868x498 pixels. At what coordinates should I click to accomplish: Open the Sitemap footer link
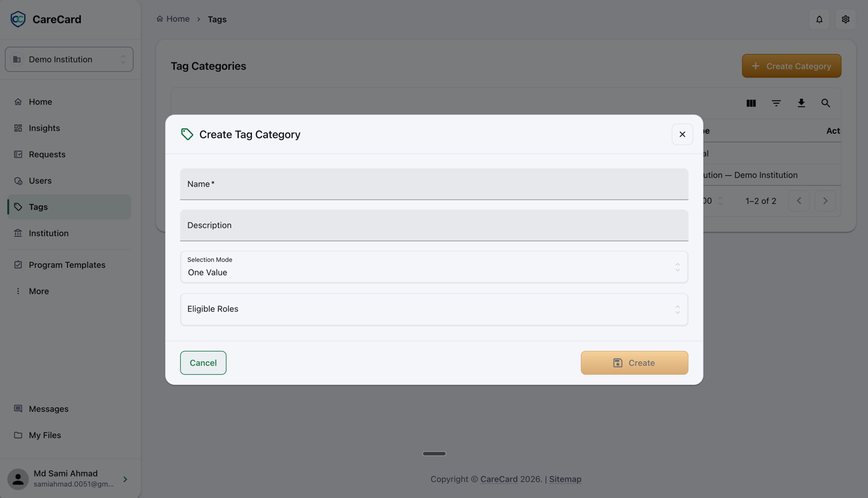pyautogui.click(x=565, y=479)
